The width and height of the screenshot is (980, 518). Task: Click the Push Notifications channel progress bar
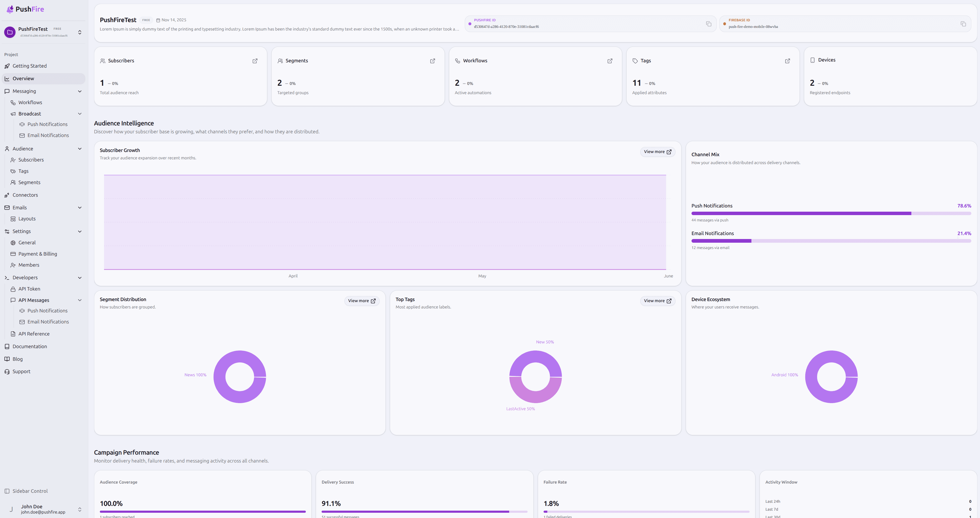pyautogui.click(x=831, y=214)
